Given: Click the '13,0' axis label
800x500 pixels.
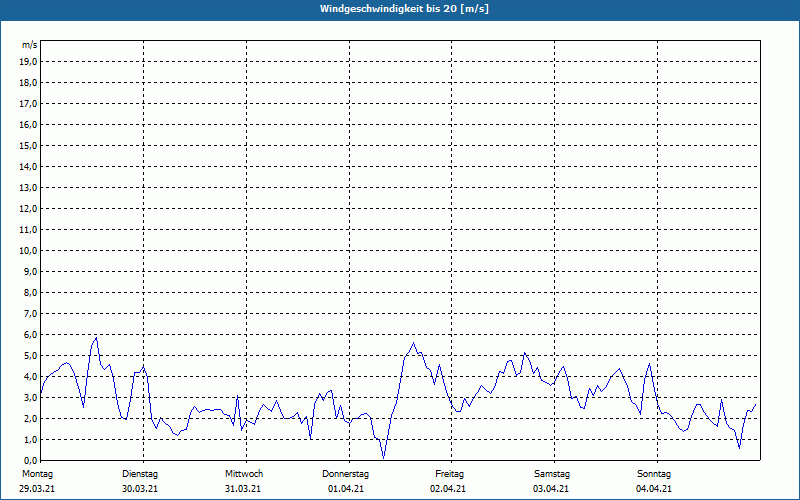Looking at the screenshot, I should coord(29,187).
